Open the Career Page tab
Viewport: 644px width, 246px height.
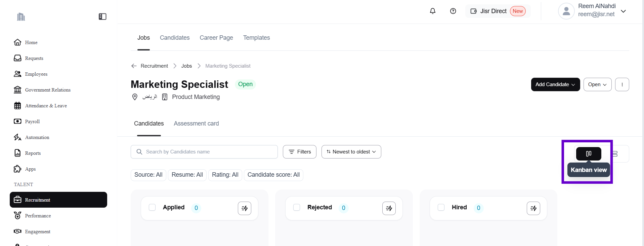216,38
